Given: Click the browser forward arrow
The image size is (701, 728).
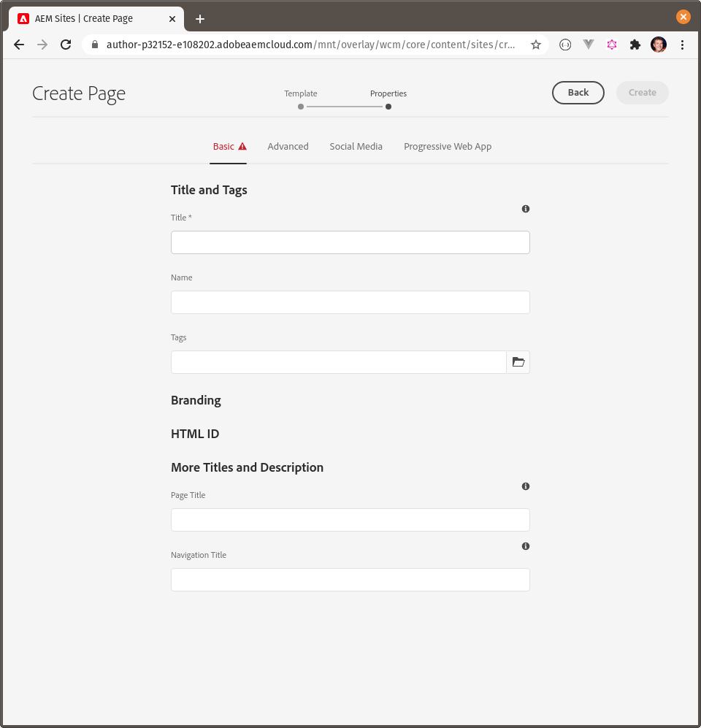Looking at the screenshot, I should coord(42,45).
